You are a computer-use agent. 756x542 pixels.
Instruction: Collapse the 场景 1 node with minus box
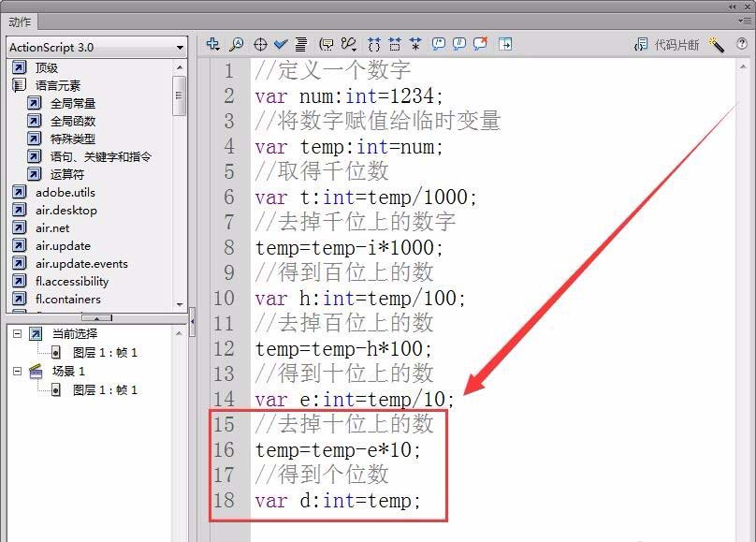18,371
